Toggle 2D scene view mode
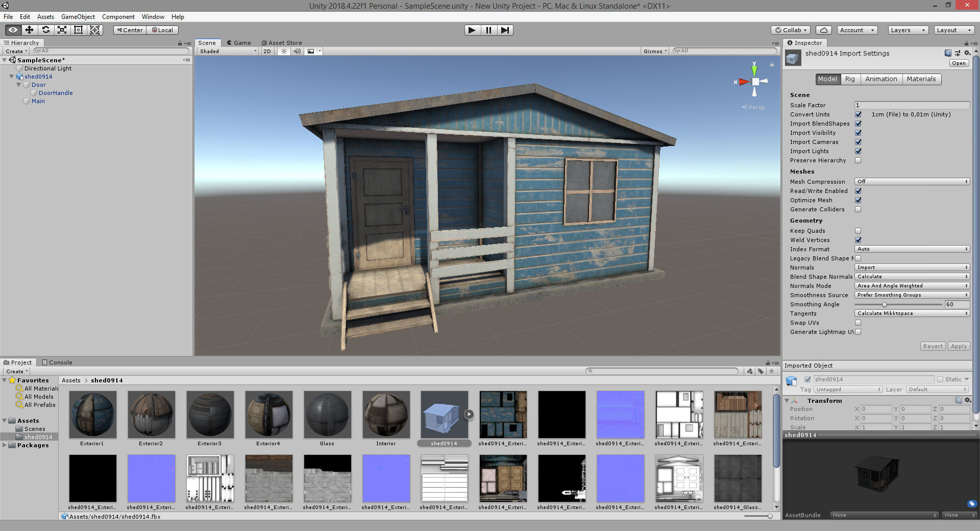The image size is (980, 531). pos(267,51)
